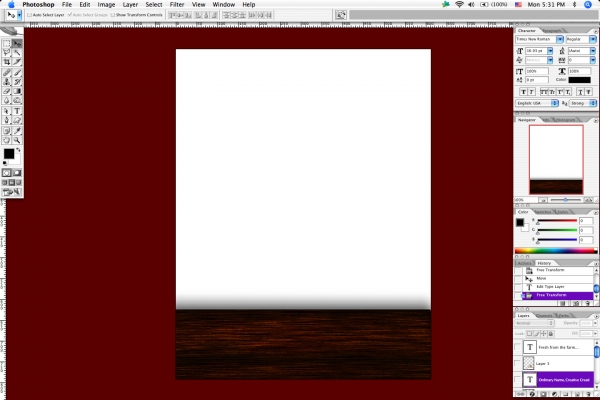Select the Blur tool
This screenshot has width=600, height=400.
coord(7,100)
